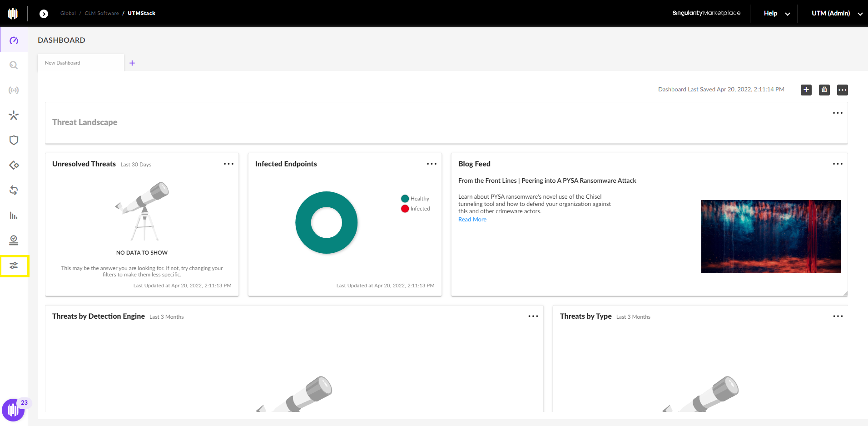Click the teal donut chart ring
The width and height of the screenshot is (868, 426).
[303, 222]
